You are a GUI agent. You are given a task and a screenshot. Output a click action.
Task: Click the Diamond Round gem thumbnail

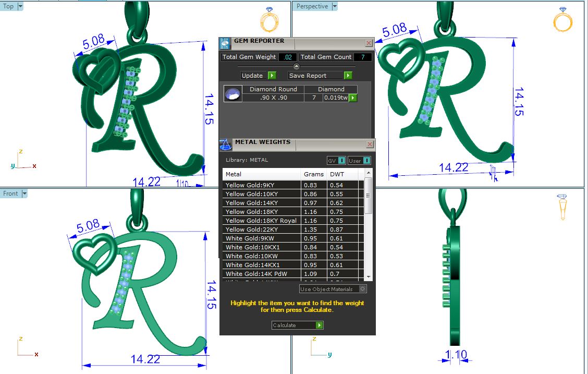point(233,94)
